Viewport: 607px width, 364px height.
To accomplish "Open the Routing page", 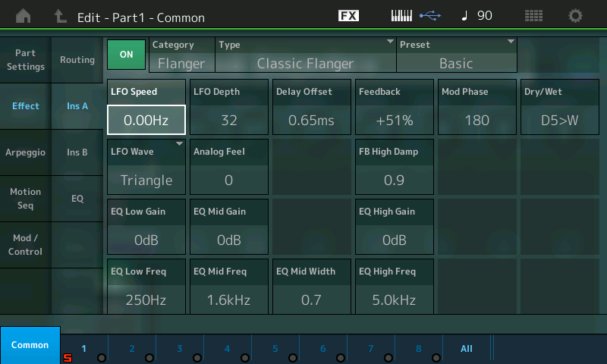I will [77, 60].
